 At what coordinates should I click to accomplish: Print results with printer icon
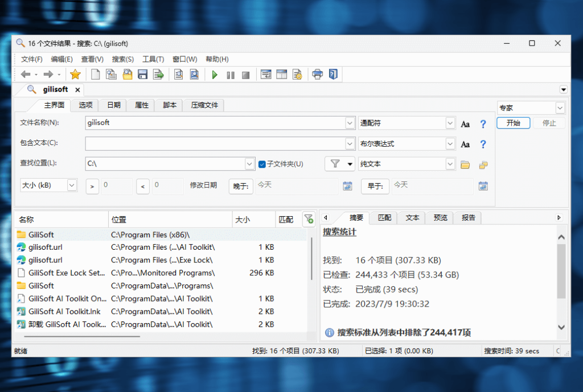318,75
